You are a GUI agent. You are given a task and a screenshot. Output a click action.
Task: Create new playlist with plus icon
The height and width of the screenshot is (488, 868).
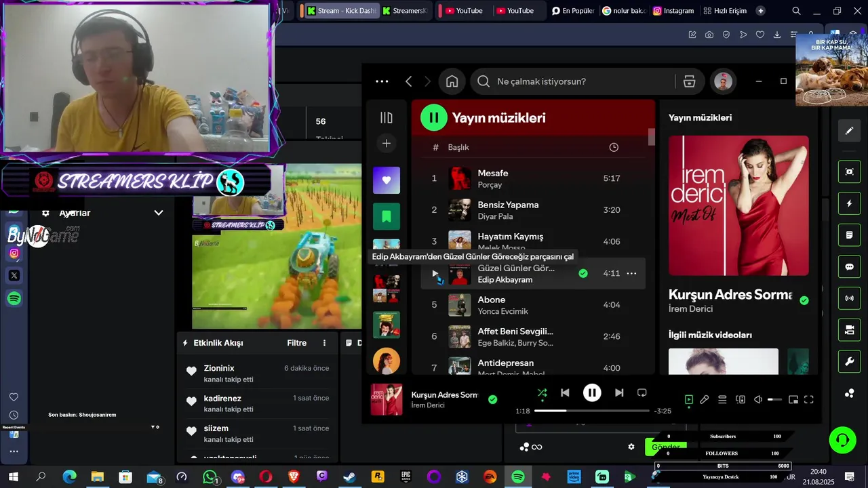pos(387,143)
